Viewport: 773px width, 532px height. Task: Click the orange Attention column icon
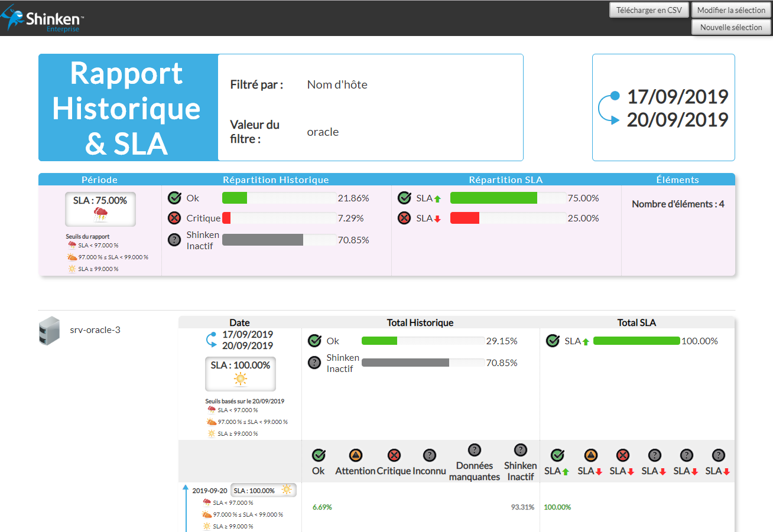(355, 455)
